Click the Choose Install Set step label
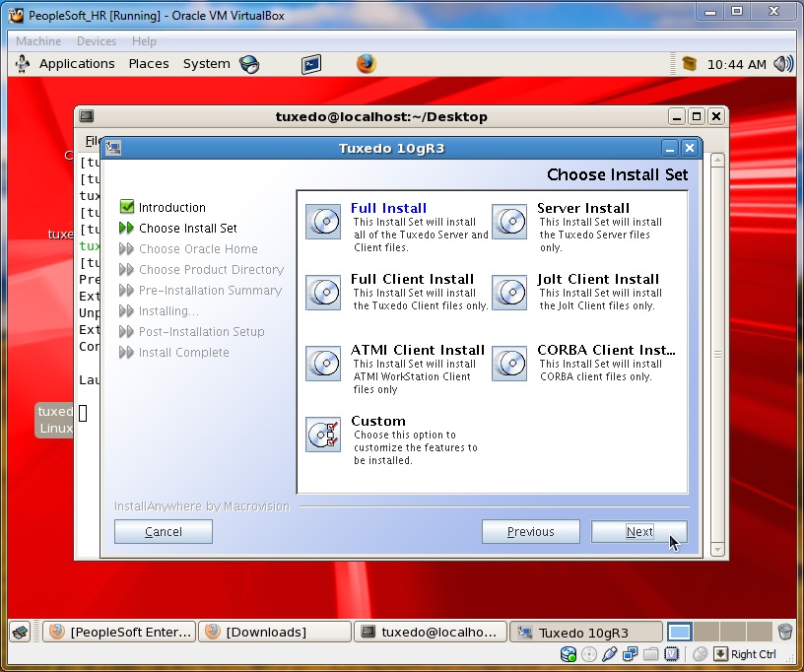The image size is (804, 672). (x=187, y=228)
